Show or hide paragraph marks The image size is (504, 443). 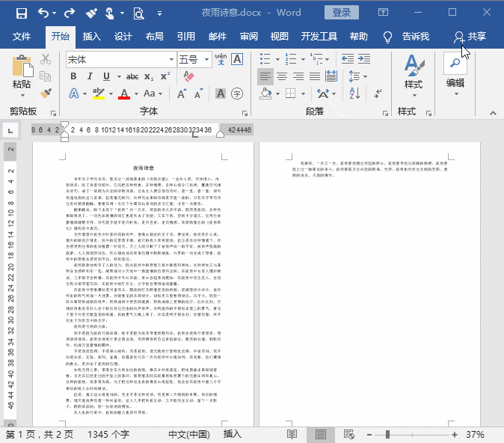click(378, 94)
